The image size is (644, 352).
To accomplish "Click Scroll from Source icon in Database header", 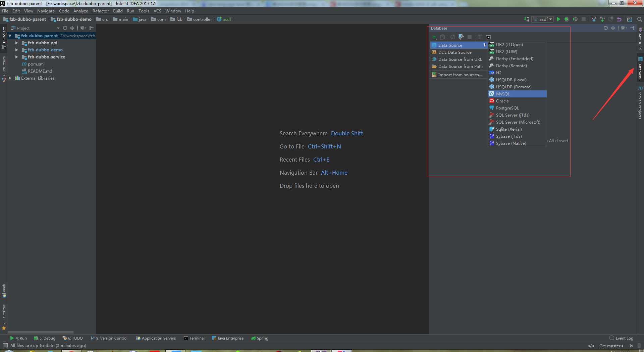I will coord(605,28).
